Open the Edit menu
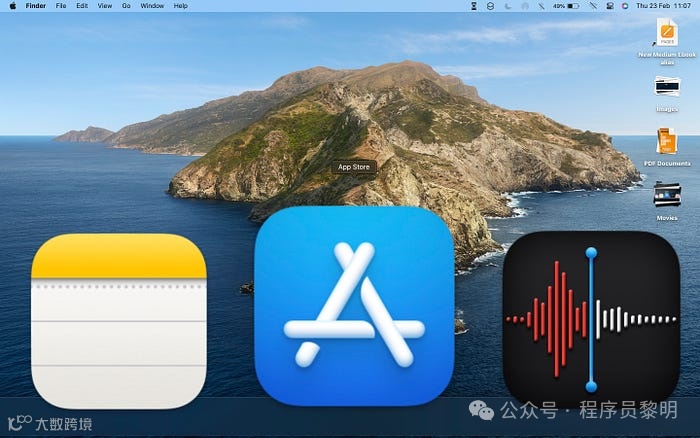The height and width of the screenshot is (438, 700). (x=82, y=6)
